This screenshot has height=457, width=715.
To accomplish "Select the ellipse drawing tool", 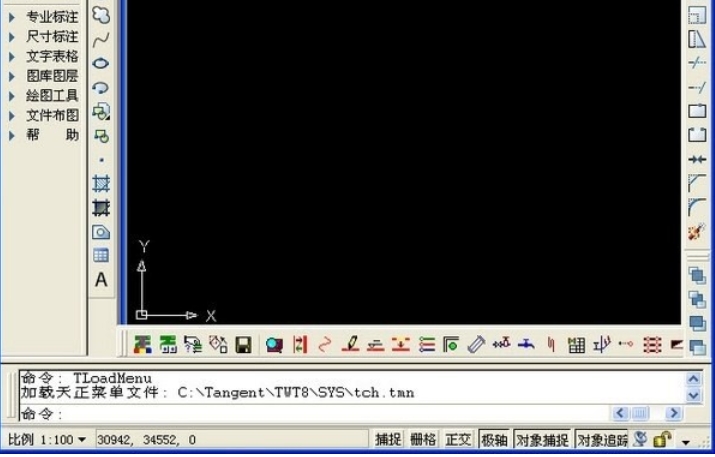I will coord(101,63).
